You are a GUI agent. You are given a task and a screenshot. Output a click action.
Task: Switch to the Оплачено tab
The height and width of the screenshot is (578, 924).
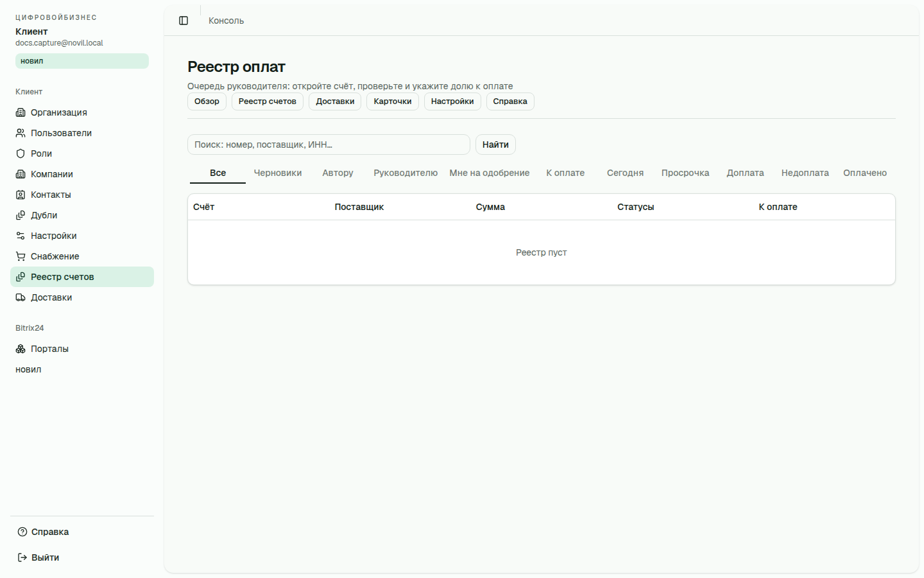coord(865,173)
